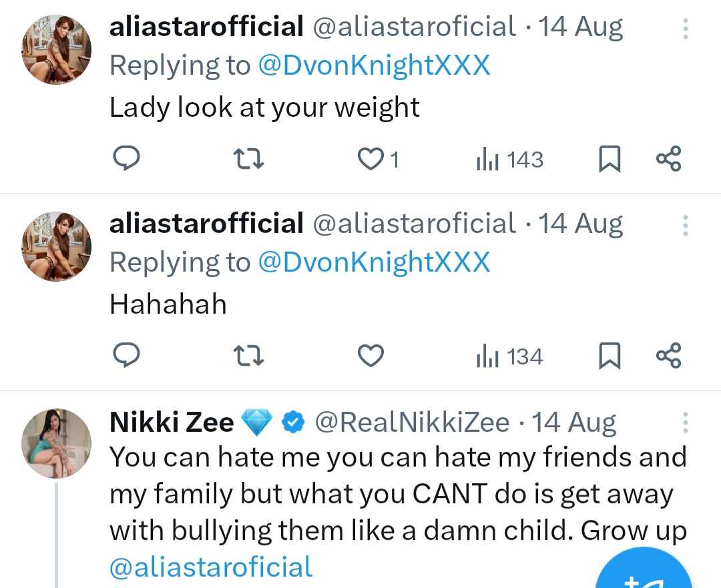721x588 pixels.
Task: Bookmark the "Lady look at your weight" tweet
Action: pyautogui.click(x=608, y=160)
